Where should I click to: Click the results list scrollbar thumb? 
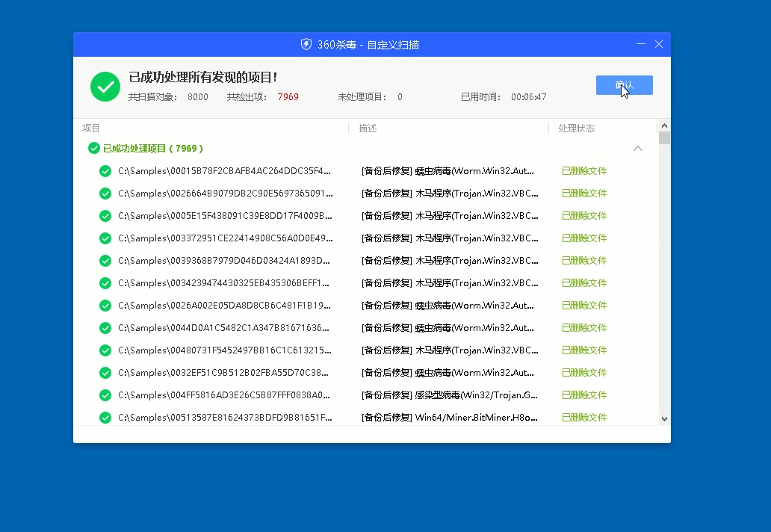(664, 137)
